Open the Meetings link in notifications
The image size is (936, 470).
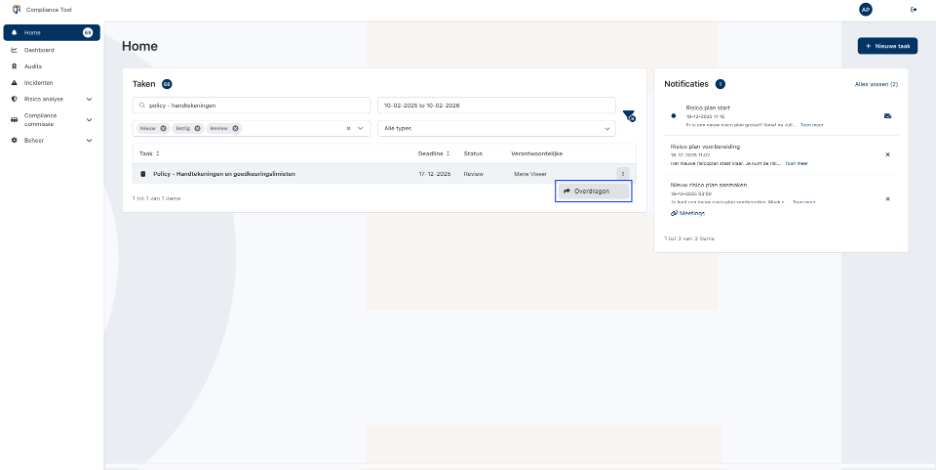pyautogui.click(x=688, y=213)
